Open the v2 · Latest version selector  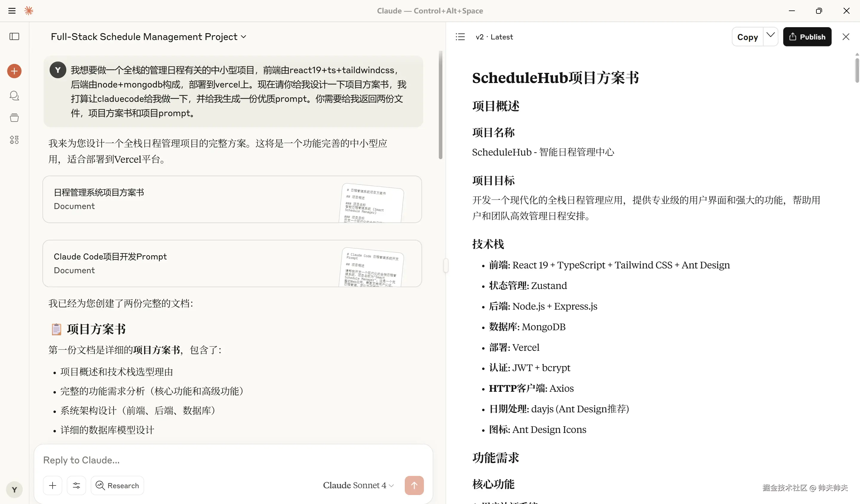coord(494,37)
